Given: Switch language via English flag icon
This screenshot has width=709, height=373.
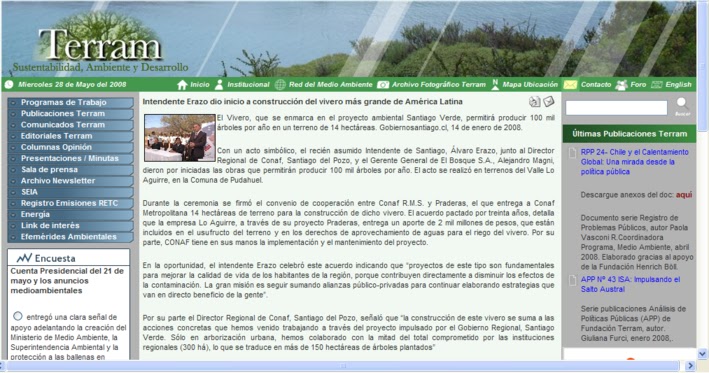Looking at the screenshot, I should 657,85.
